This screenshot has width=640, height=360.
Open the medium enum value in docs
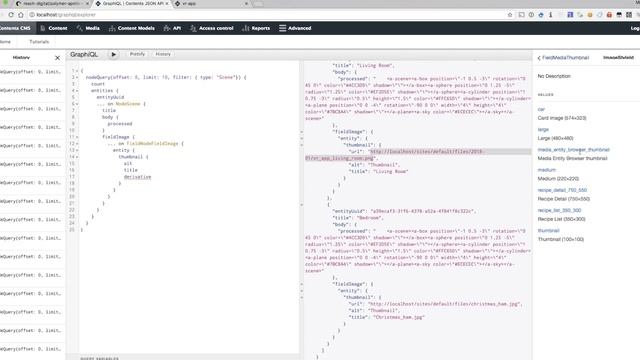click(x=547, y=170)
